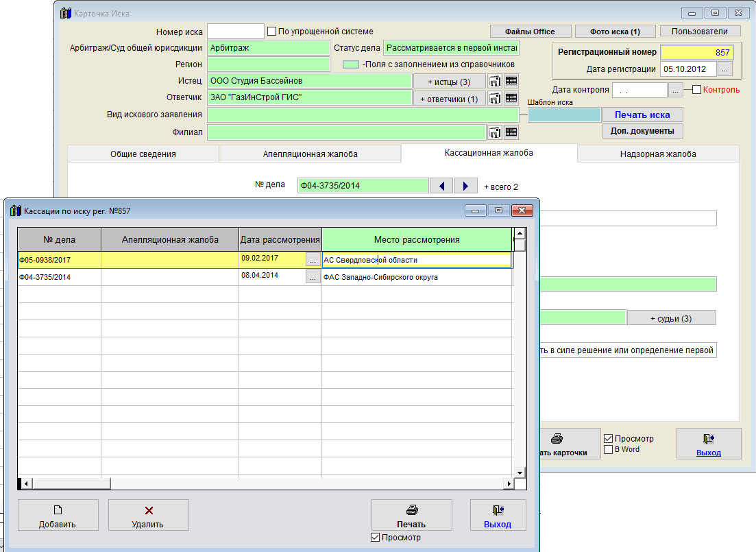Toggle the Контроль checkbox

point(696,90)
